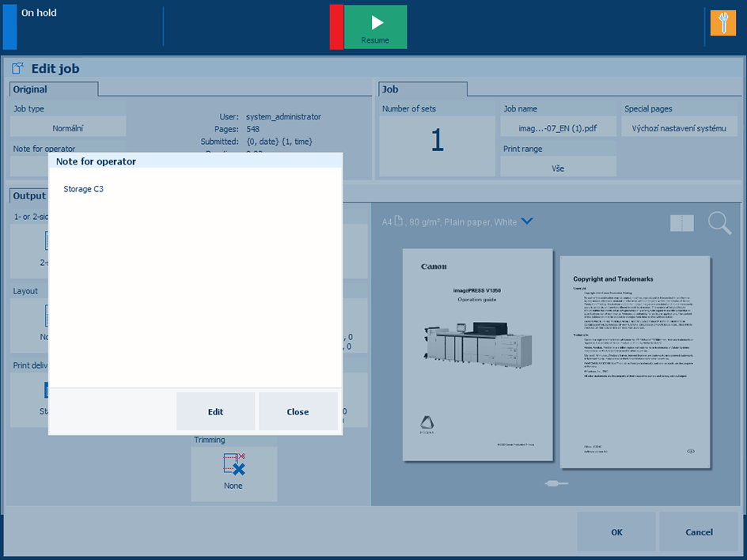Screen dimensions: 747x560
Task: Click the red stop indicator beside Resume
Action: (336, 27)
